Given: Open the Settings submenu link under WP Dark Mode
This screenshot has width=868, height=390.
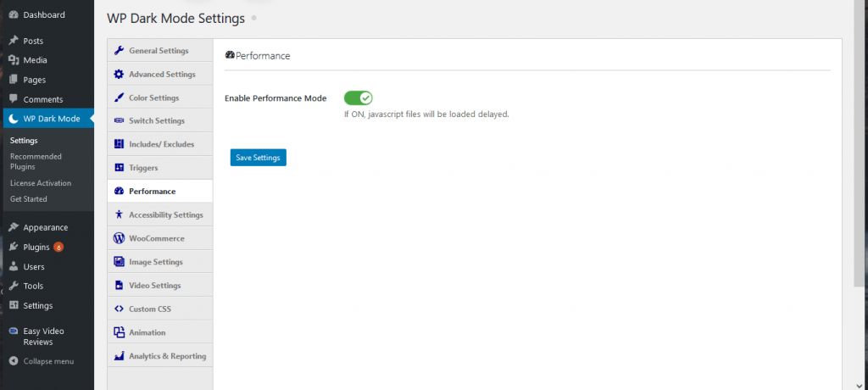Looking at the screenshot, I should click(24, 140).
